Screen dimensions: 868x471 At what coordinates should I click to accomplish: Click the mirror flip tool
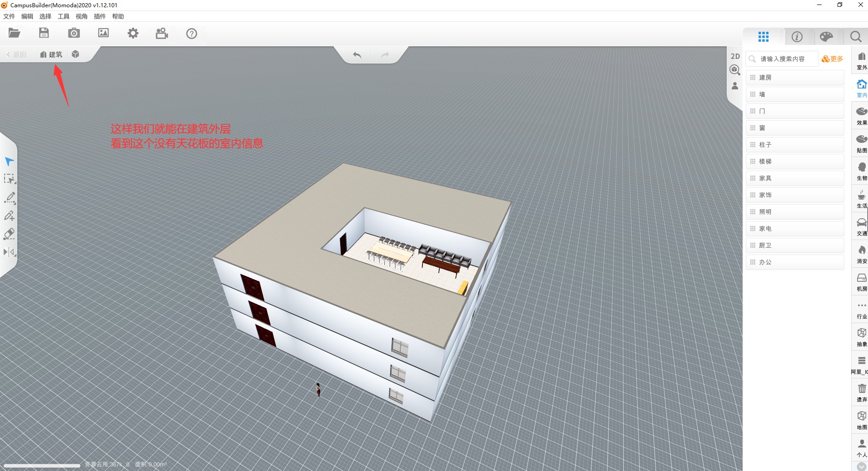pos(10,252)
